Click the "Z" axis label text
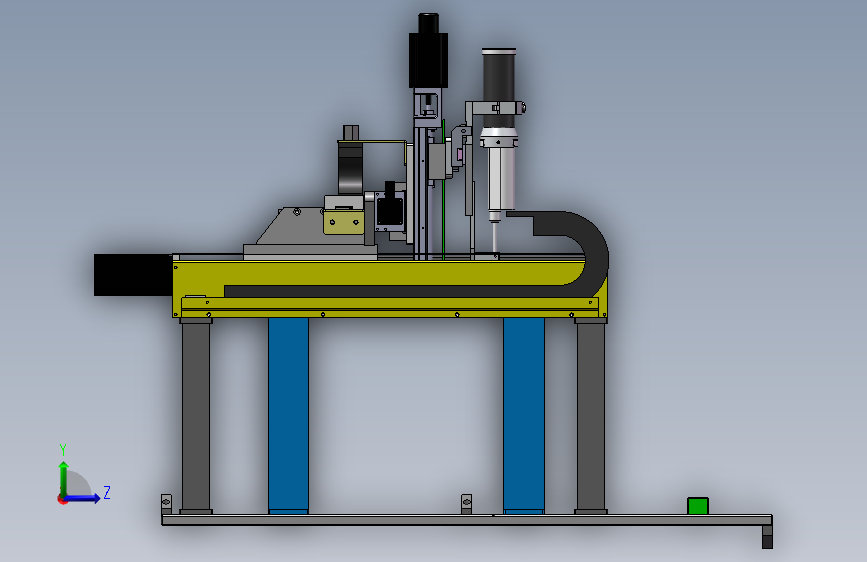The image size is (867, 562). [x=107, y=492]
